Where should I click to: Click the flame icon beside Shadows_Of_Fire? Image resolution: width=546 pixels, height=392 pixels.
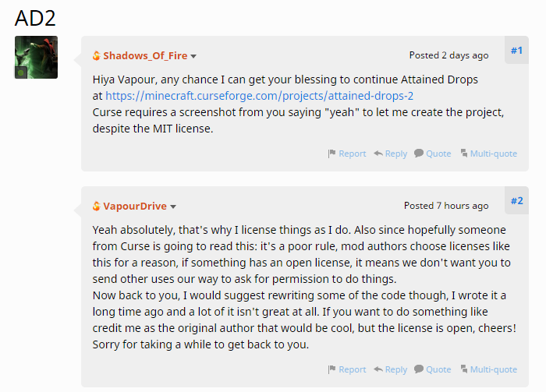[x=97, y=56]
